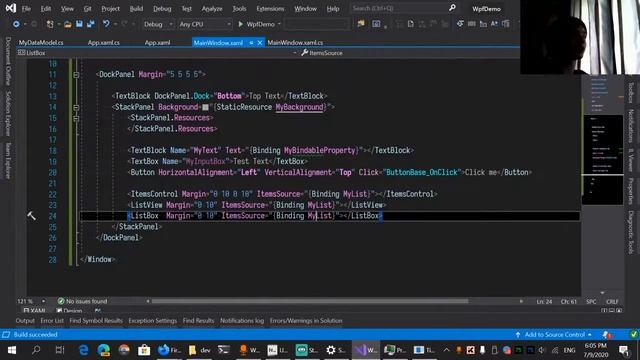The height and width of the screenshot is (360, 640).
Task: Open the Extensions menu
Action: [270, 9]
